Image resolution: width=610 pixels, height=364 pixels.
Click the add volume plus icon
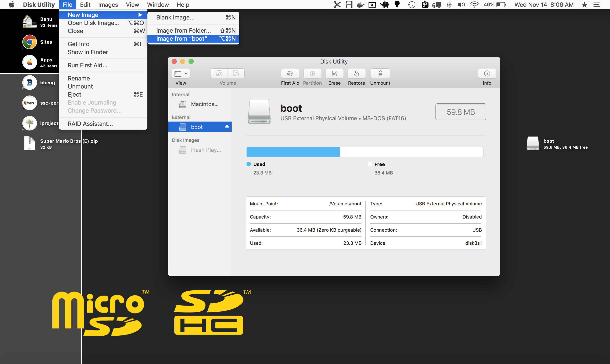[x=219, y=73]
